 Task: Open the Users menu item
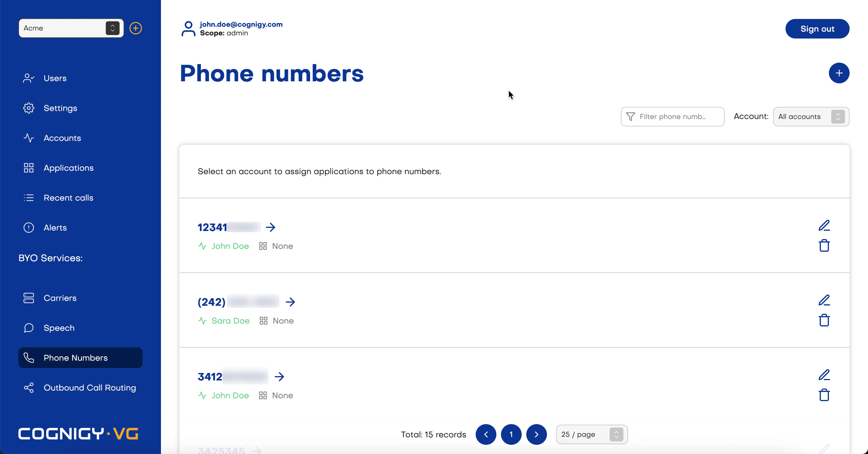tap(80, 78)
